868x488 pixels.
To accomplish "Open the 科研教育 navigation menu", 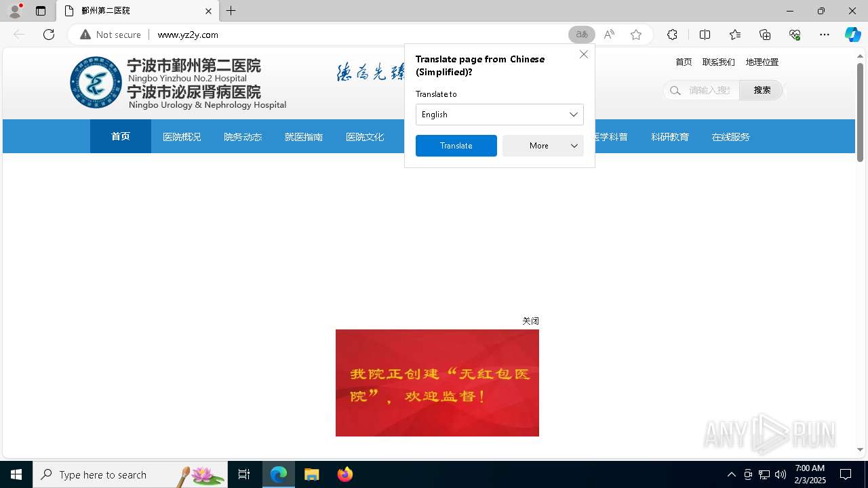I will [x=670, y=137].
